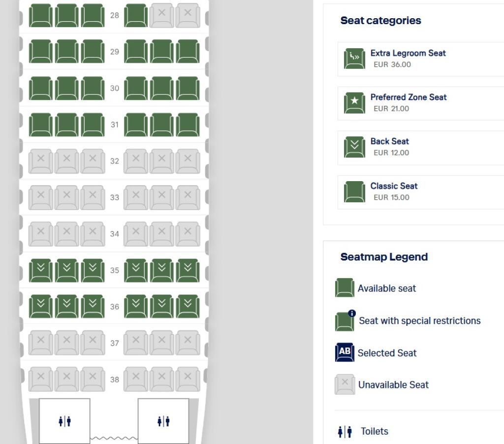Screen dimensions: 504x444
Task: Select the leftmost Back Seat in row 35
Action: click(x=41, y=270)
